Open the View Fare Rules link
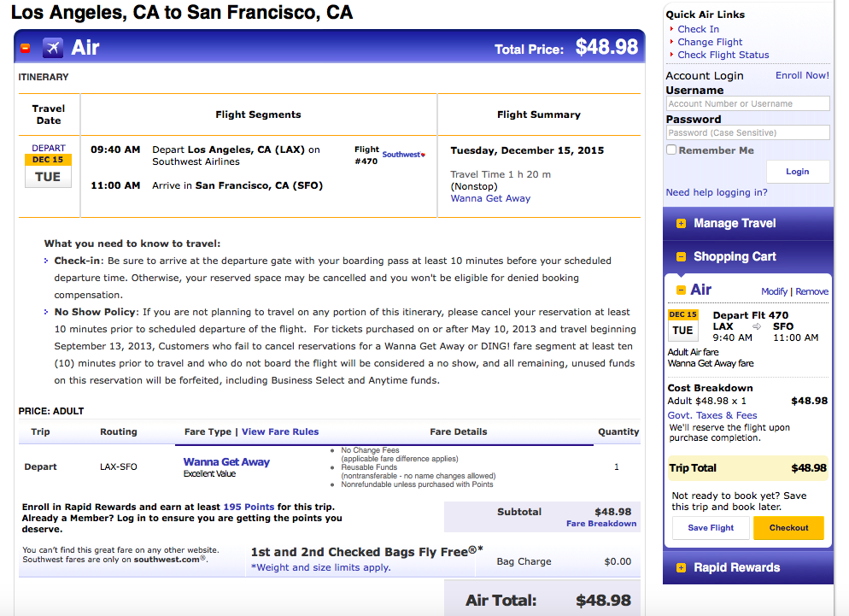The image size is (849, 616). pyautogui.click(x=280, y=432)
